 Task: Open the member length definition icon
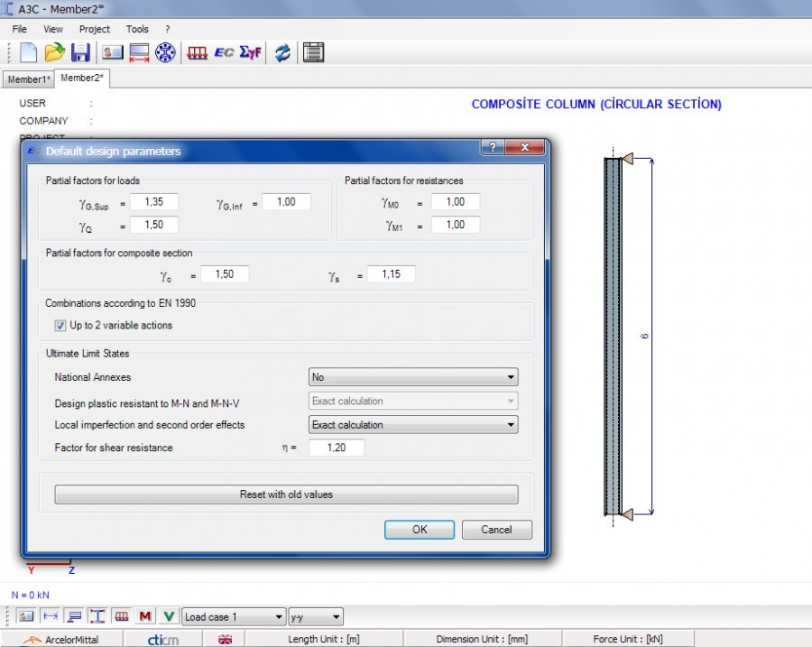tap(139, 52)
